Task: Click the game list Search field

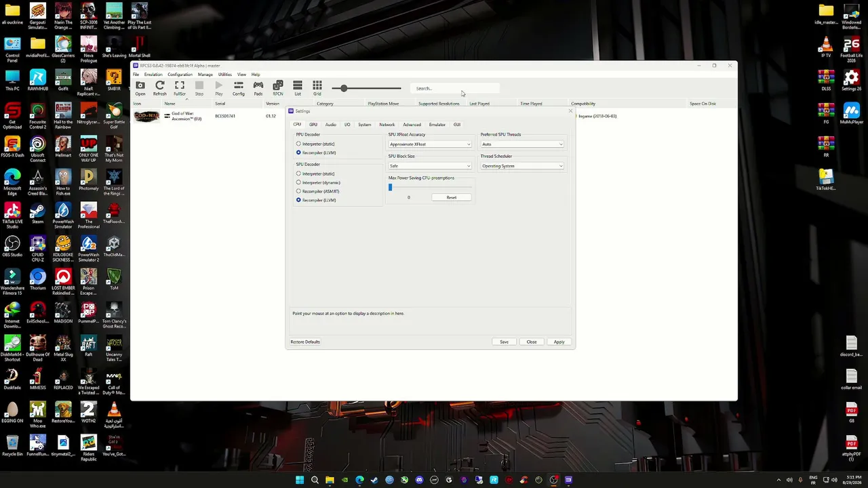Action: pos(455,88)
